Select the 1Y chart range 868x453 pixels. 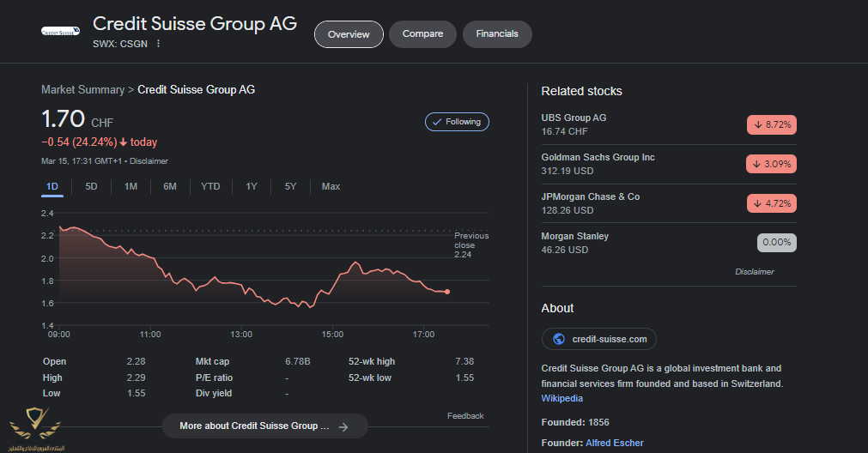pos(252,186)
